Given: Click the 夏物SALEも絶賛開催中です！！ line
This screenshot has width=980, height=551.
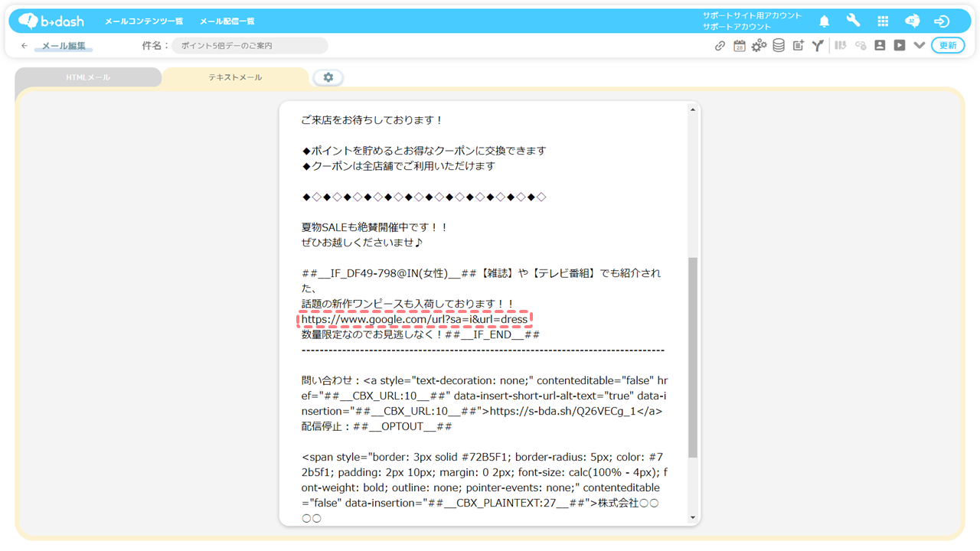Looking at the screenshot, I should point(375,227).
